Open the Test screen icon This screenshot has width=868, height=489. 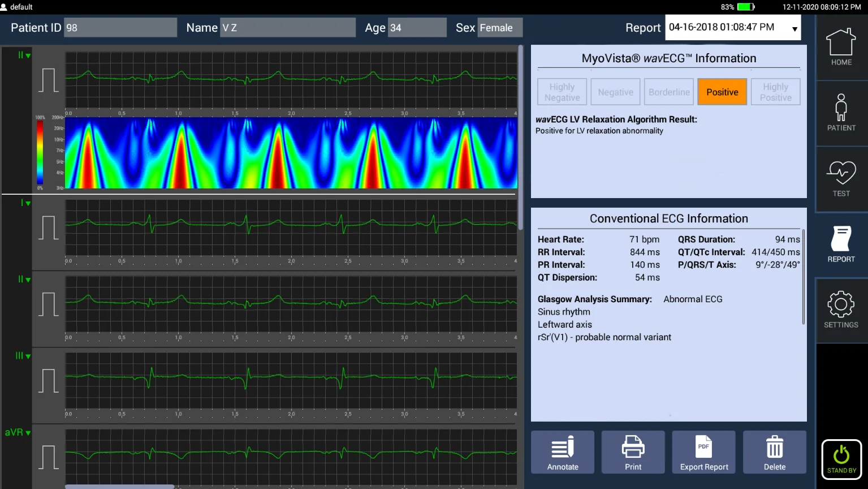pos(841,178)
